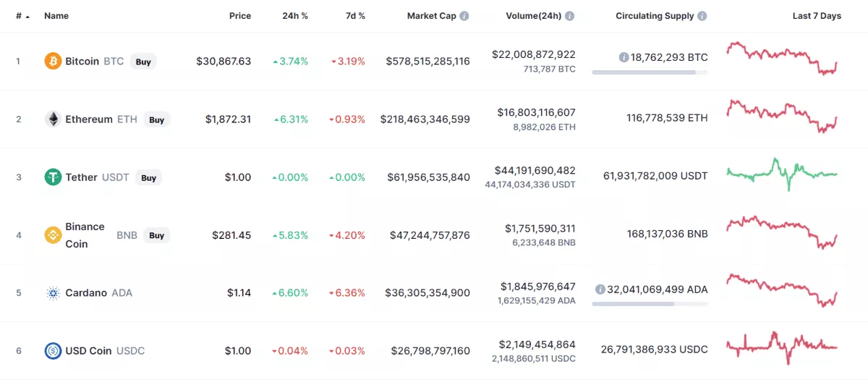
Task: Click Bitcoin volume $22,008,872,922
Action: [x=534, y=54]
